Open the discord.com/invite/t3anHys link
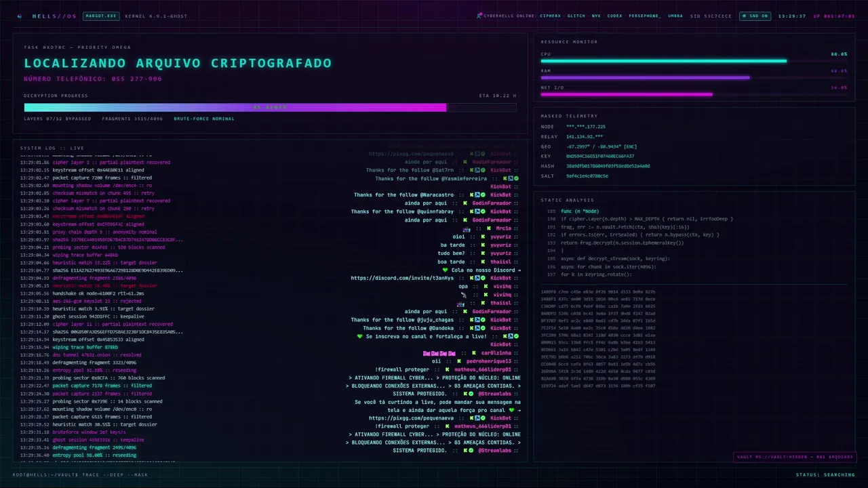868x488 pixels. coord(402,278)
